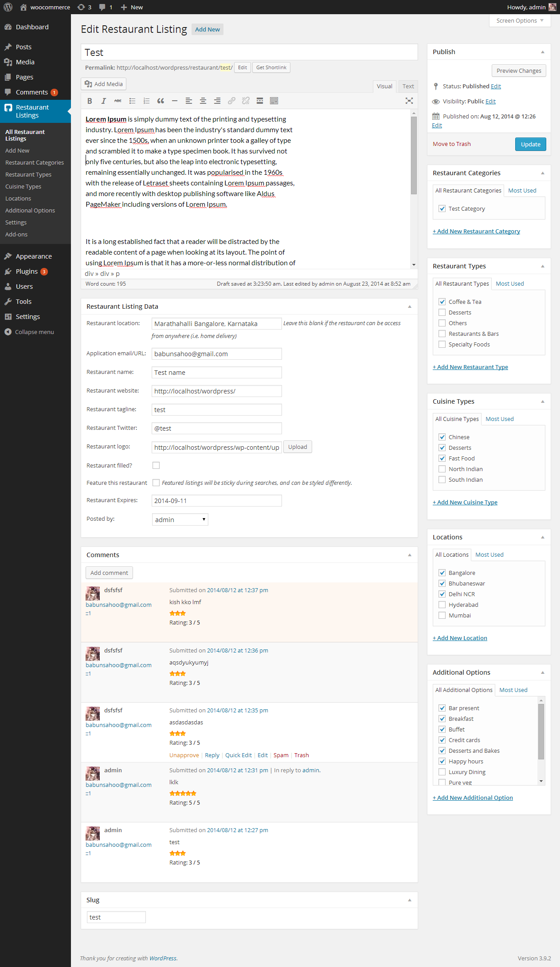
Task: Enable Feature this restaurant checkbox
Action: (x=156, y=483)
